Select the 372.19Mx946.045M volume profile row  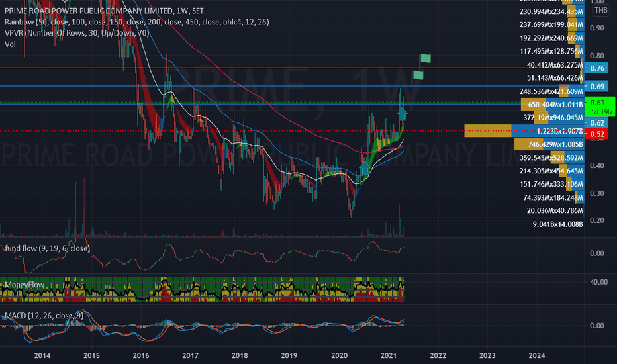pyautogui.click(x=553, y=118)
